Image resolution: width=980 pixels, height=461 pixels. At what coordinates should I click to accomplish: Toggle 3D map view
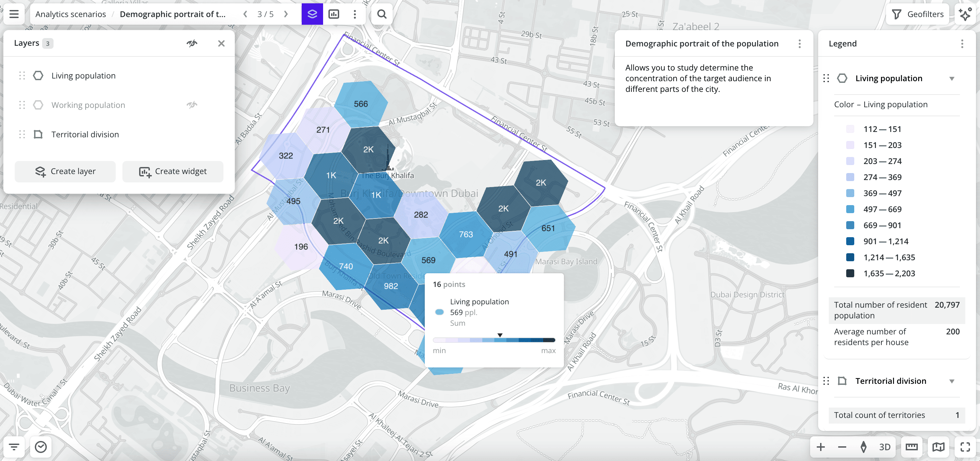coord(885,447)
